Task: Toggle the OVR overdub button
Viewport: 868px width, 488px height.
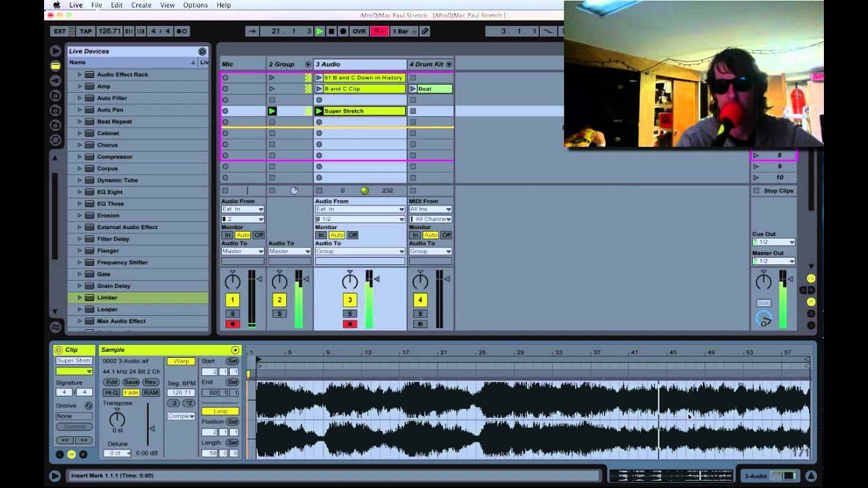Action: 359,31
